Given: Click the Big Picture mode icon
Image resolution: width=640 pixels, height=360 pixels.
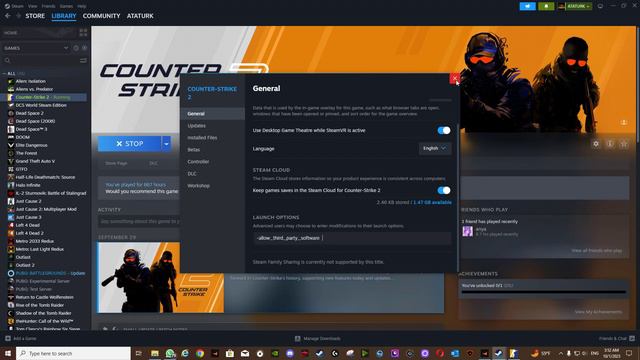Looking at the screenshot, I should 600,6.
